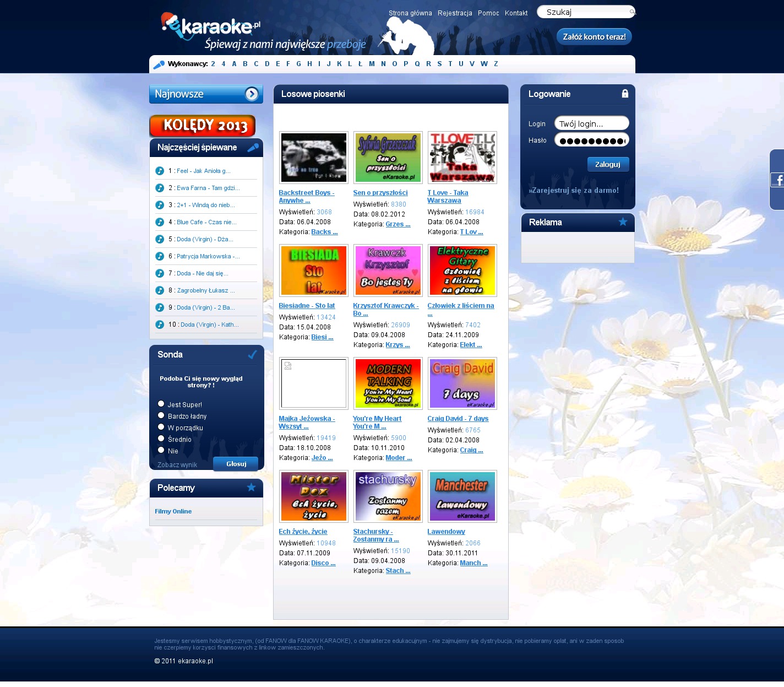784x687 pixels.
Task: Browse performers starting with letter M
Action: 372,64
